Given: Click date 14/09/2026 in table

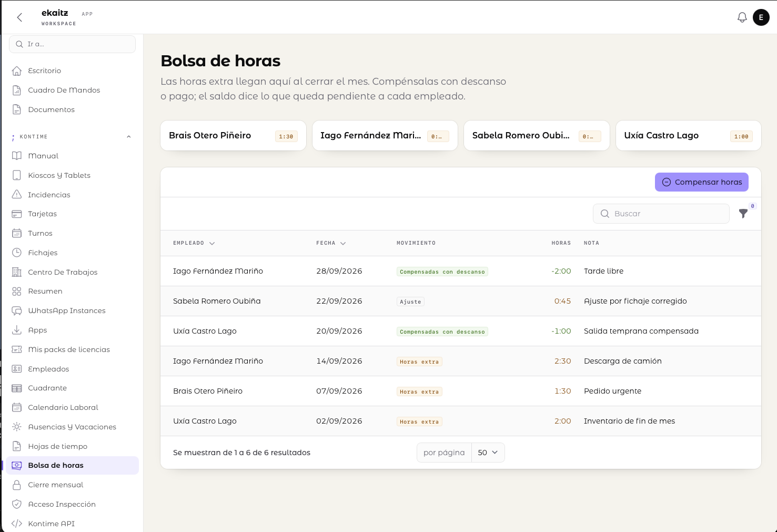Looking at the screenshot, I should pos(339,361).
